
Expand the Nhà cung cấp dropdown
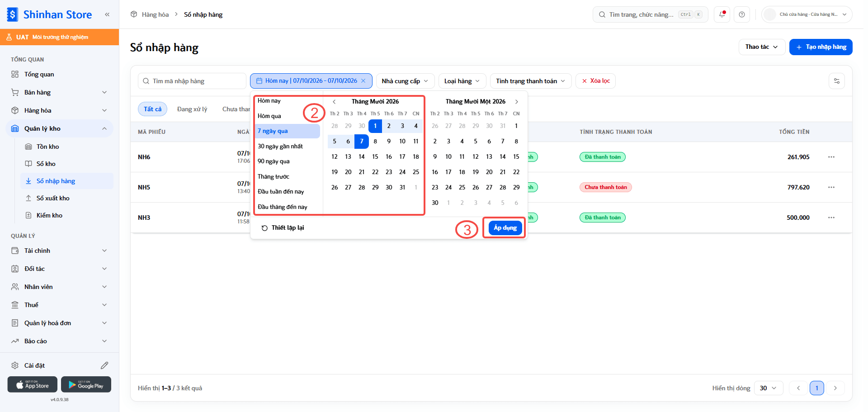[x=405, y=81]
